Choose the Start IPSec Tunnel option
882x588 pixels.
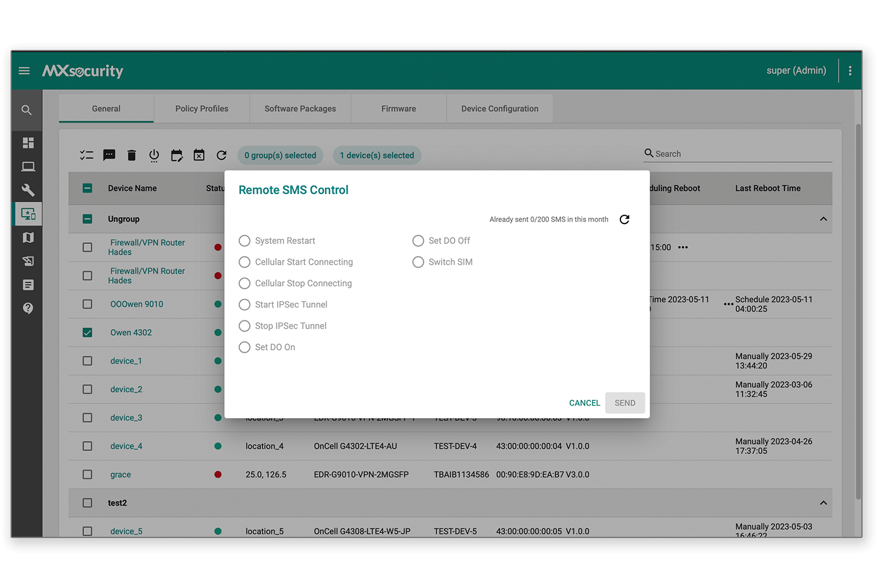click(245, 305)
